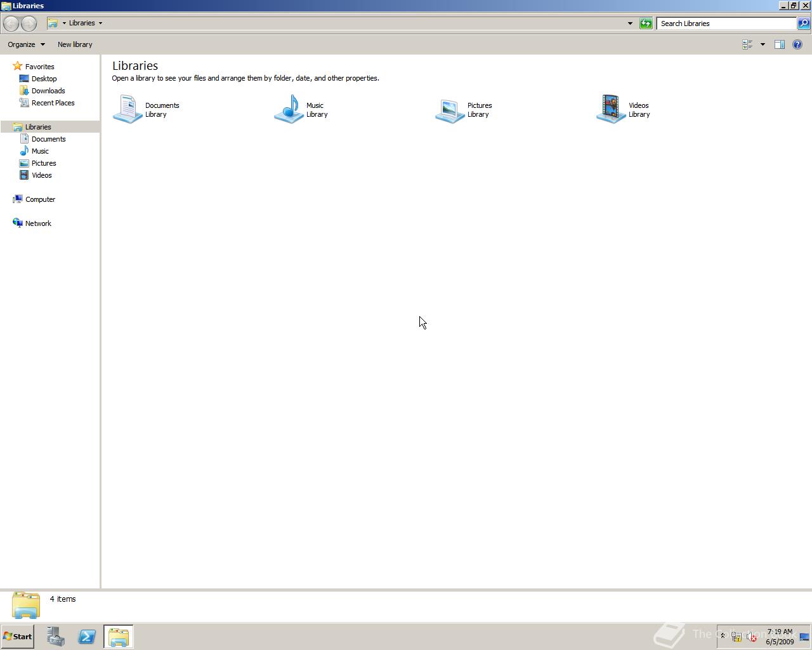Click the New library button
812x650 pixels.
75,44
